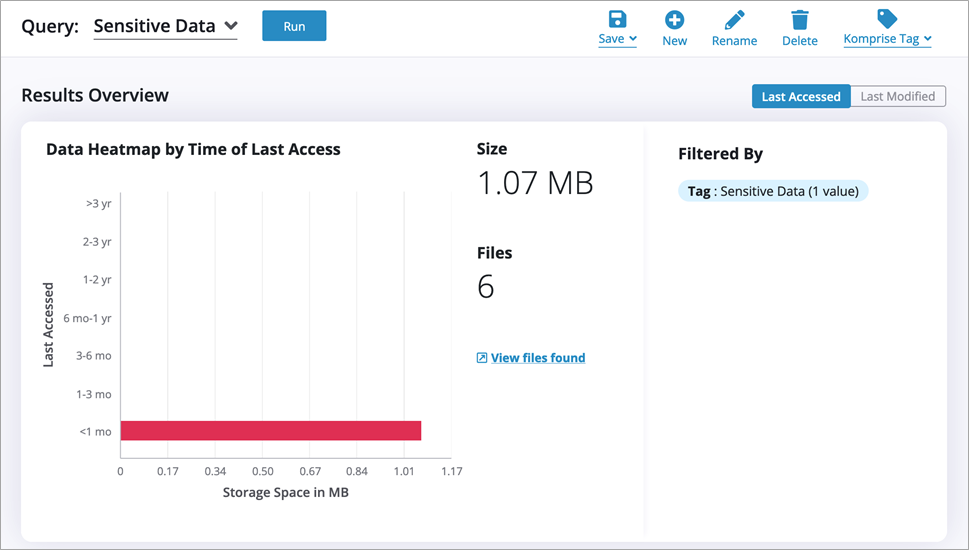Viewport: 969px width, 550px height.
Task: Open the Komprise Tag dropdown label
Action: 887,39
